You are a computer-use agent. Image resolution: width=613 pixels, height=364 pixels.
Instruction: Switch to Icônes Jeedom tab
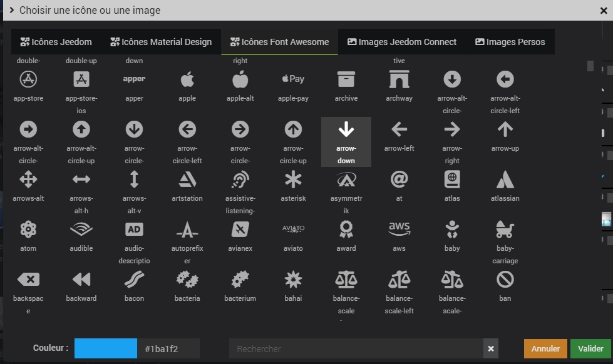pyautogui.click(x=56, y=42)
